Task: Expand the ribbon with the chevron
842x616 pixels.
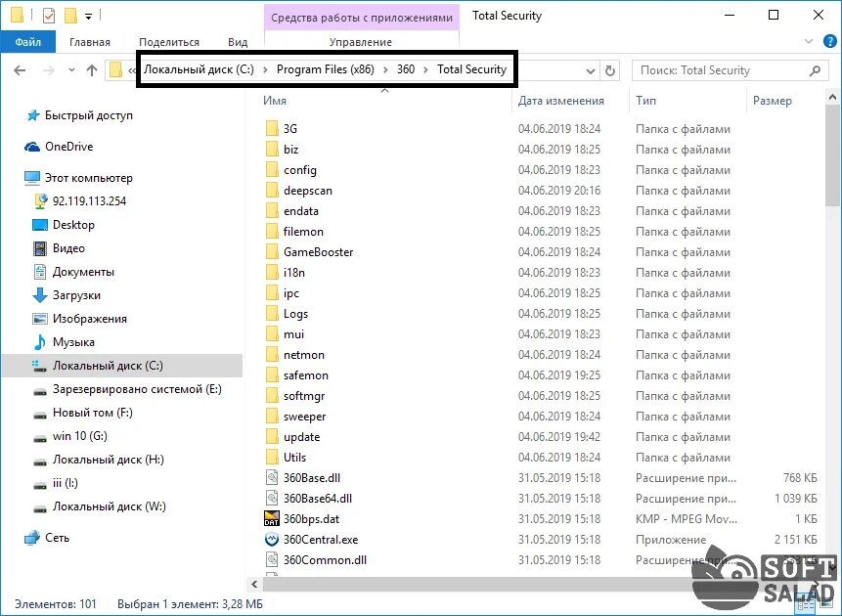Action: point(809,41)
